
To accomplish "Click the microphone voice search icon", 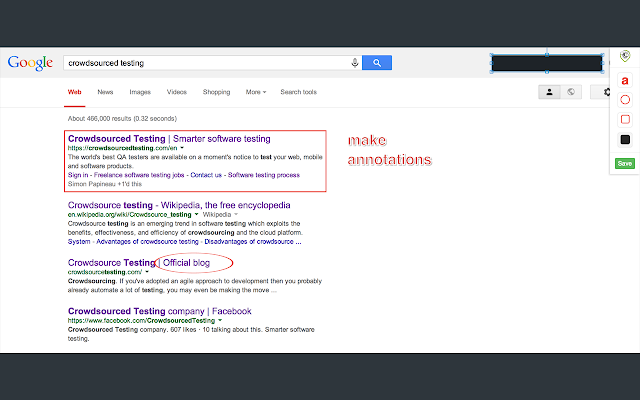I will click(x=355, y=62).
